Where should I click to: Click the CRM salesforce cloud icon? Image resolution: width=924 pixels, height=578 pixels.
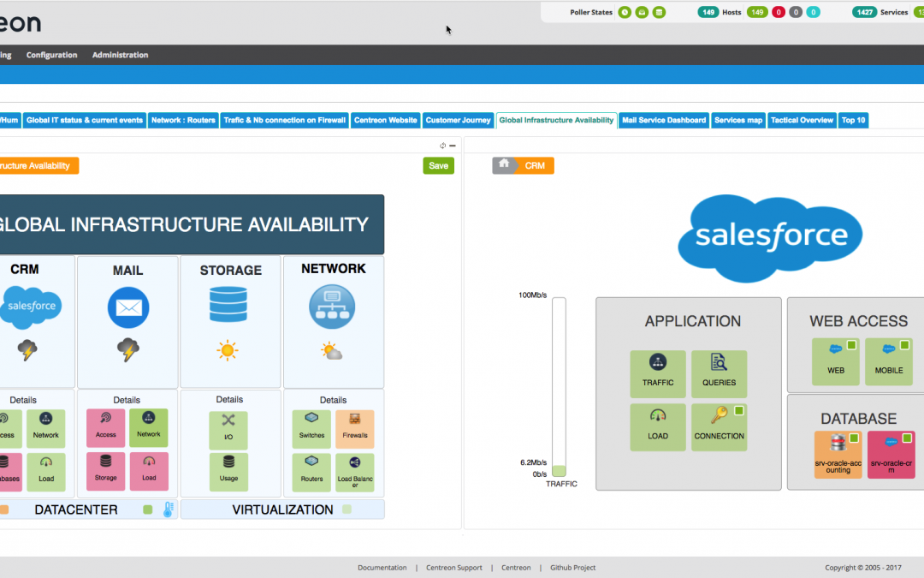click(x=31, y=307)
